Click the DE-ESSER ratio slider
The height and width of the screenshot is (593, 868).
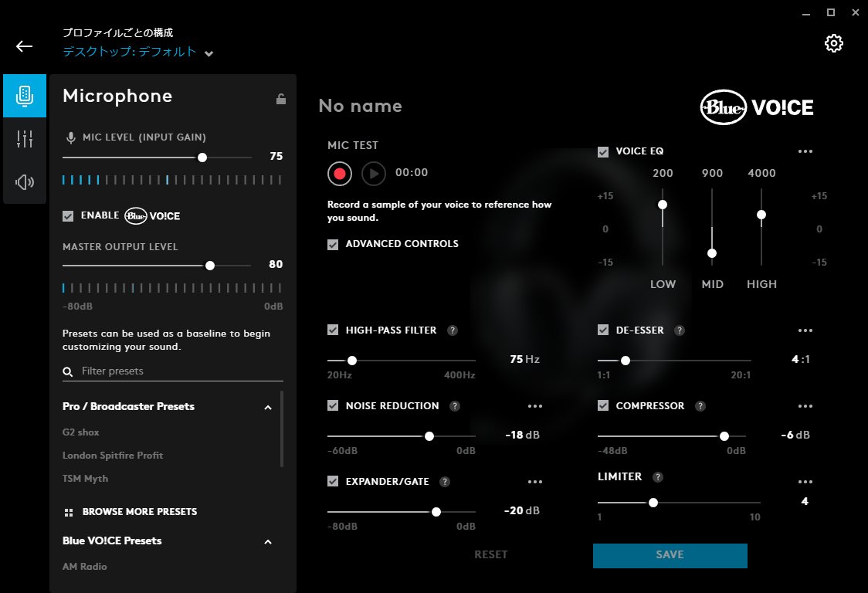(x=674, y=361)
